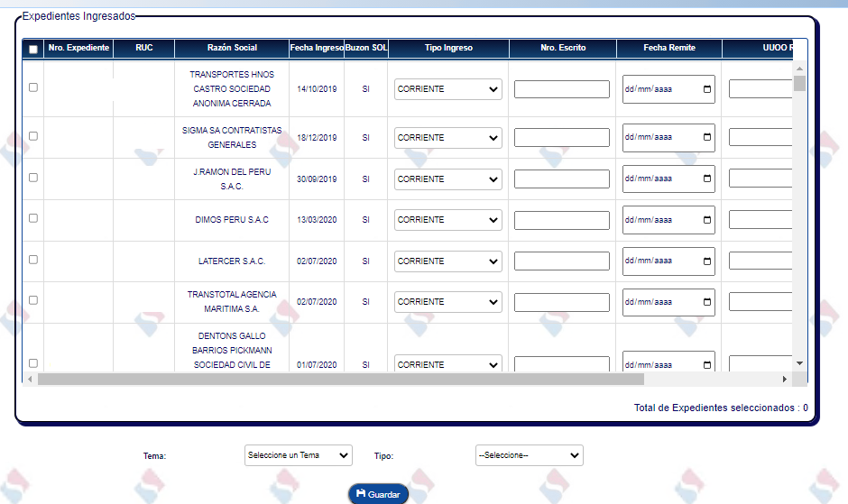
Task: Focus Nro. Escrito field for DIMOS PERU S.A.C
Action: 561,220
